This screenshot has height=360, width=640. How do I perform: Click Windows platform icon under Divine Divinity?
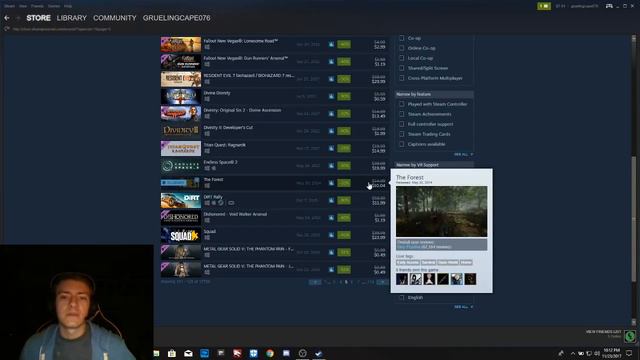pyautogui.click(x=207, y=99)
